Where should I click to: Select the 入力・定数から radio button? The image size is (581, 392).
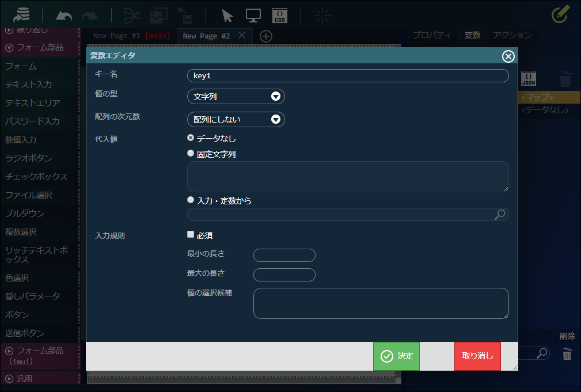click(191, 200)
